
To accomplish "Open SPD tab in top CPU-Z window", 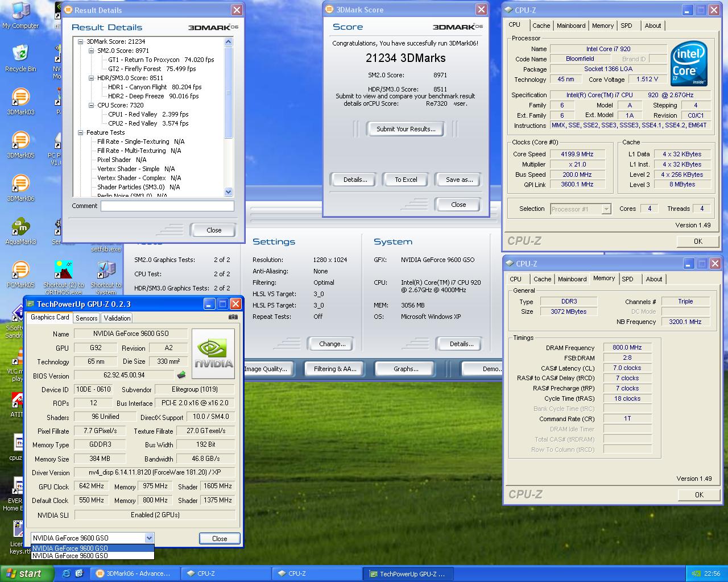I will (626, 26).
